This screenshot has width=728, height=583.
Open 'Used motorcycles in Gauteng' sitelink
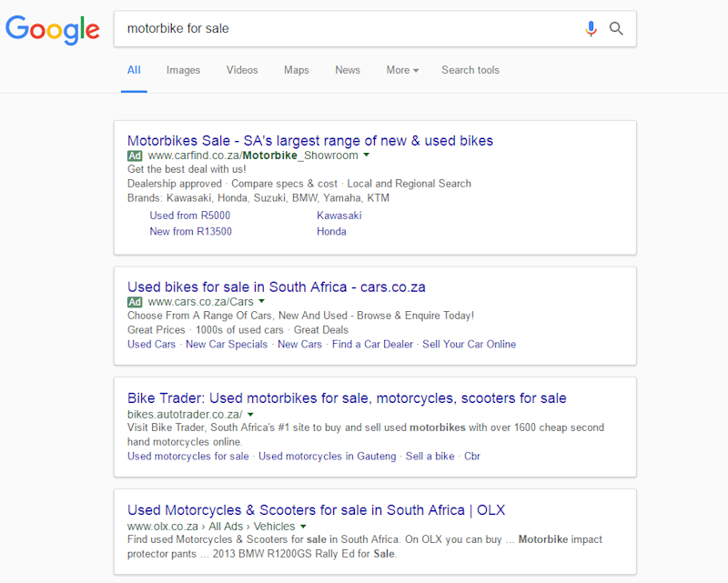coord(328,457)
